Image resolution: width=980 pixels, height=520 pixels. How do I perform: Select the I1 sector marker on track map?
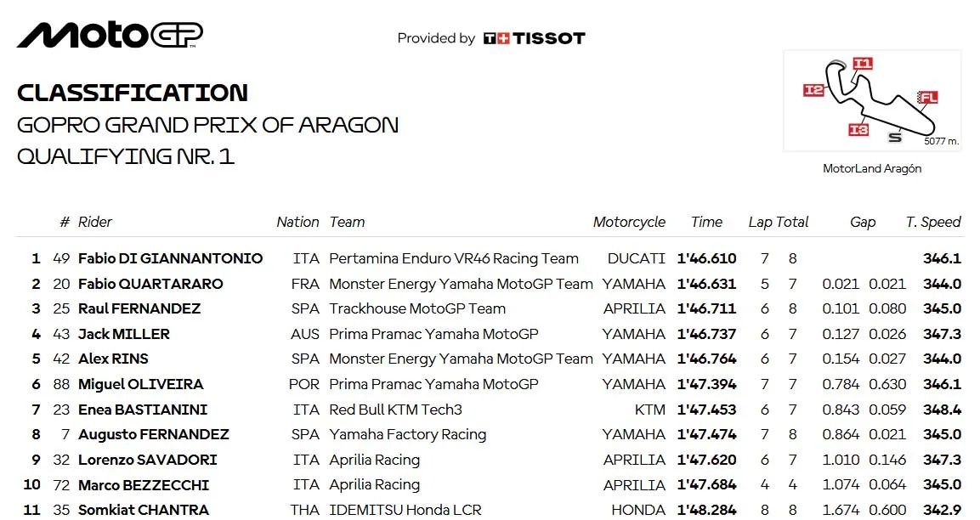click(863, 63)
